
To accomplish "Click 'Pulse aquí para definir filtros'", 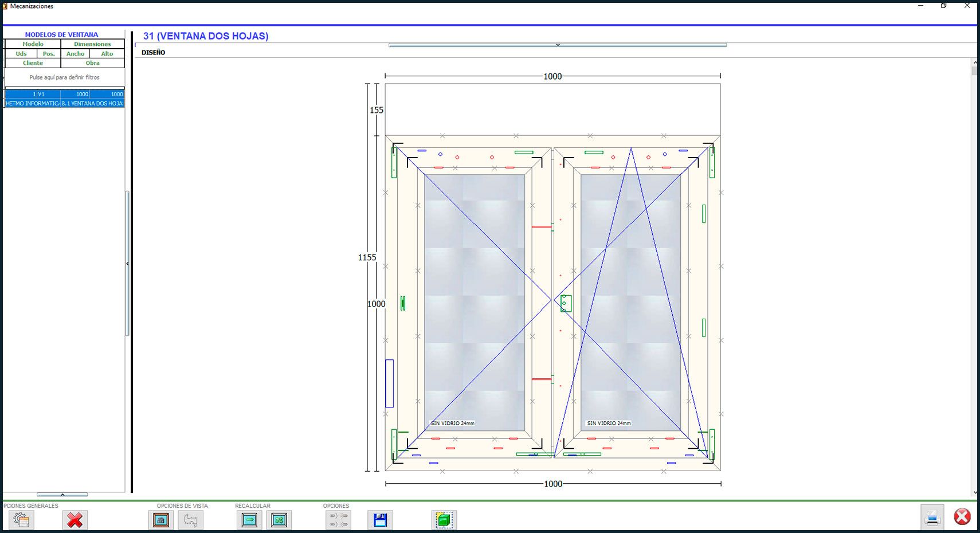I will [64, 77].
